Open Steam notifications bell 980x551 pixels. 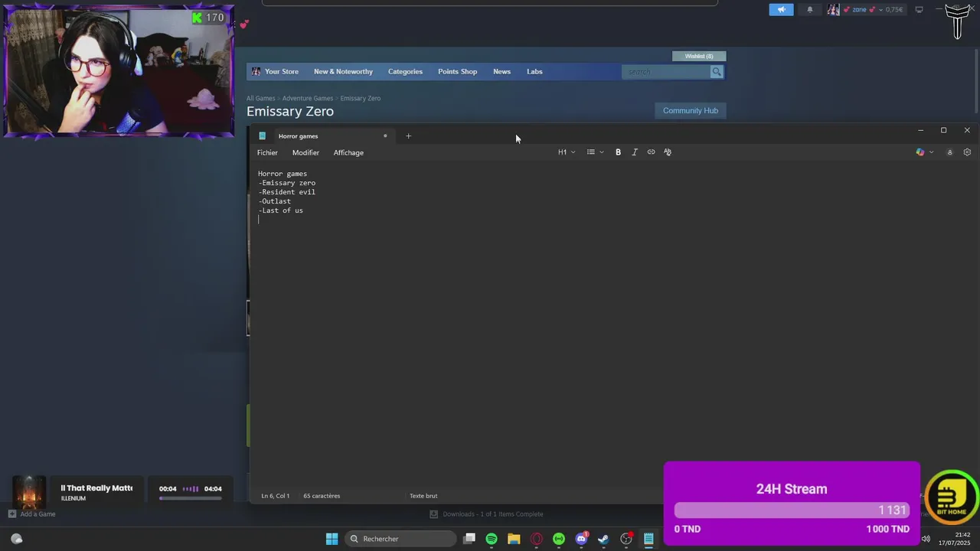(810, 10)
